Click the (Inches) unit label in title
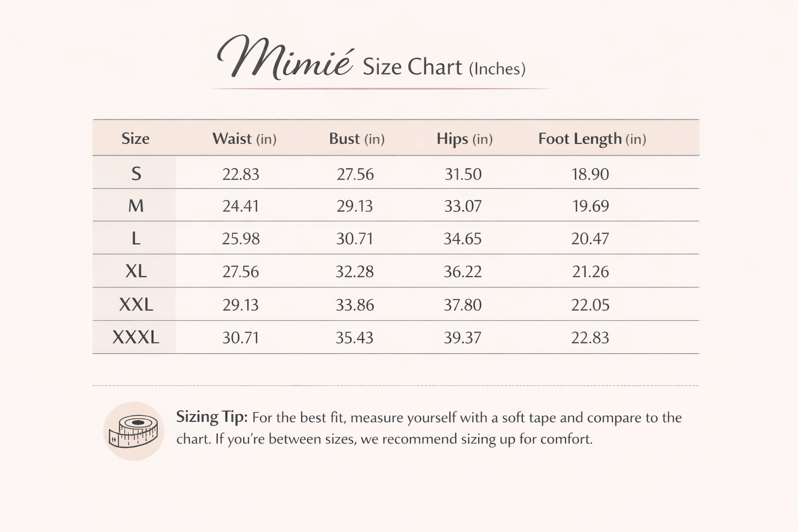This screenshot has height=532, width=798. coord(497,69)
